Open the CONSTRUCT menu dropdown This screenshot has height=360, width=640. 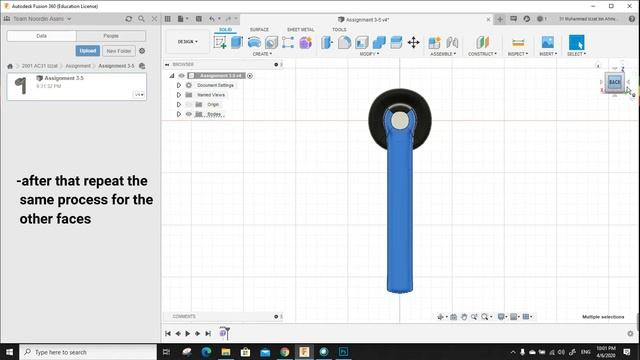[x=482, y=54]
